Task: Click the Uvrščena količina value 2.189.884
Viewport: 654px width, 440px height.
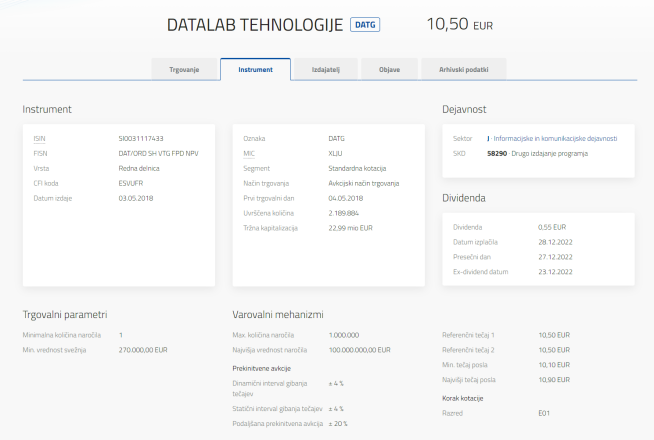Action: coord(343,213)
